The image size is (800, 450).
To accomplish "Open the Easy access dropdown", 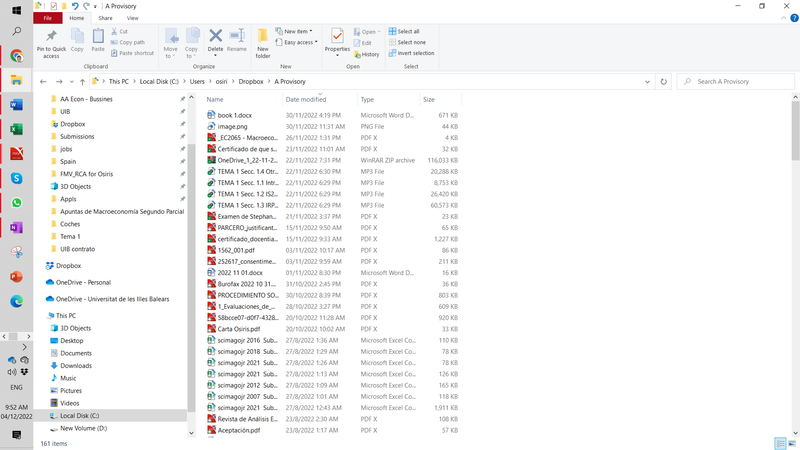I will (x=298, y=42).
